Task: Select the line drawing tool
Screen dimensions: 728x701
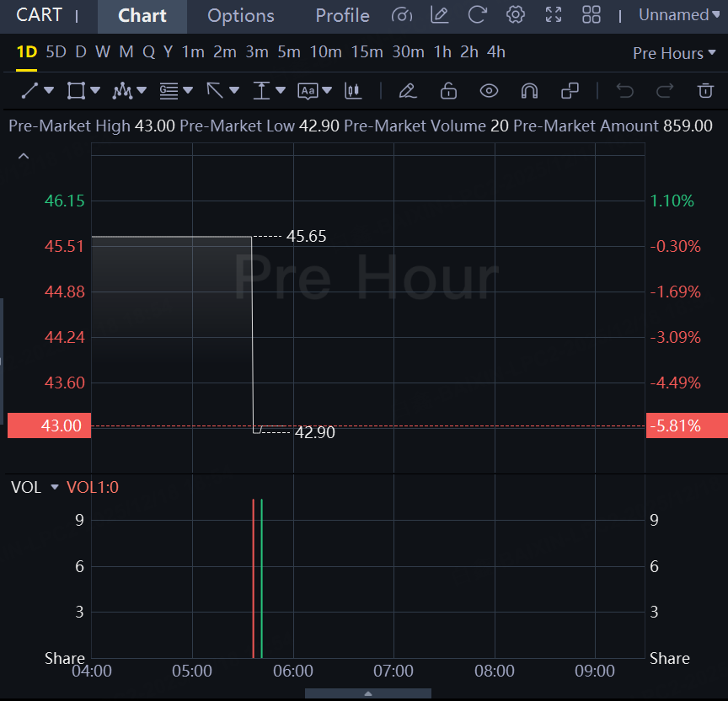Action: coord(29,90)
